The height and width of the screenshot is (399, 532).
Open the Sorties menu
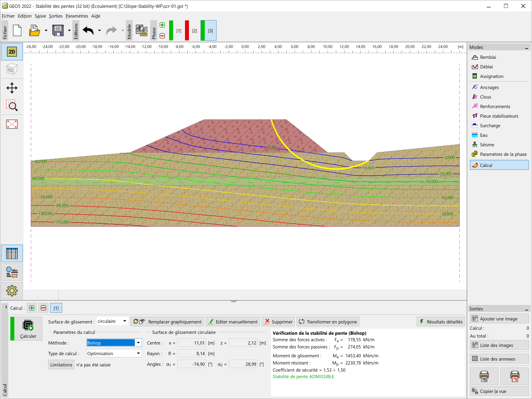click(x=56, y=16)
